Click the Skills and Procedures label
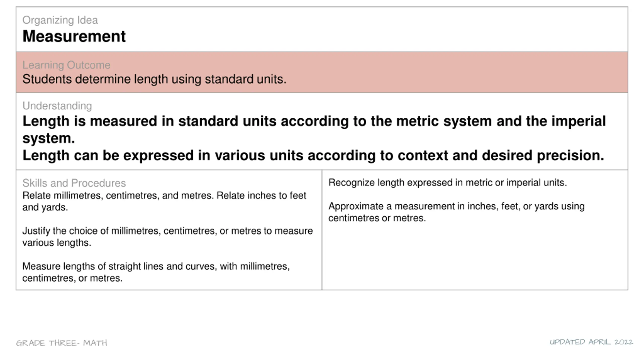The image size is (644, 362). [x=74, y=183]
